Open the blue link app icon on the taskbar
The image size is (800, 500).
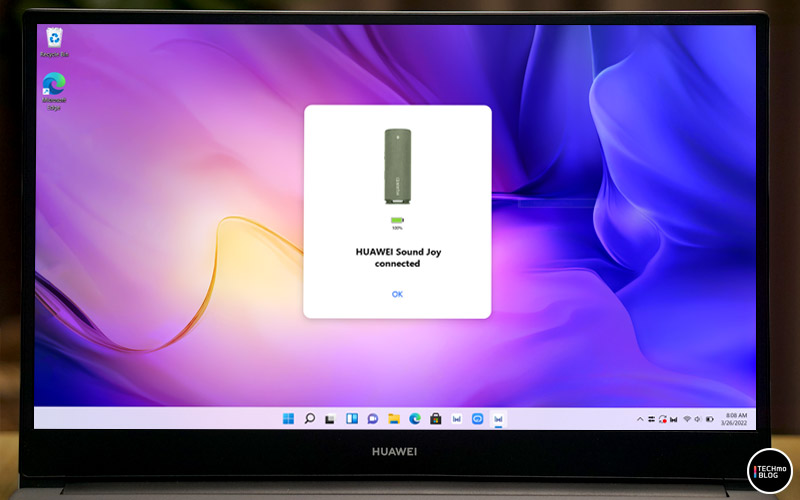point(478,419)
